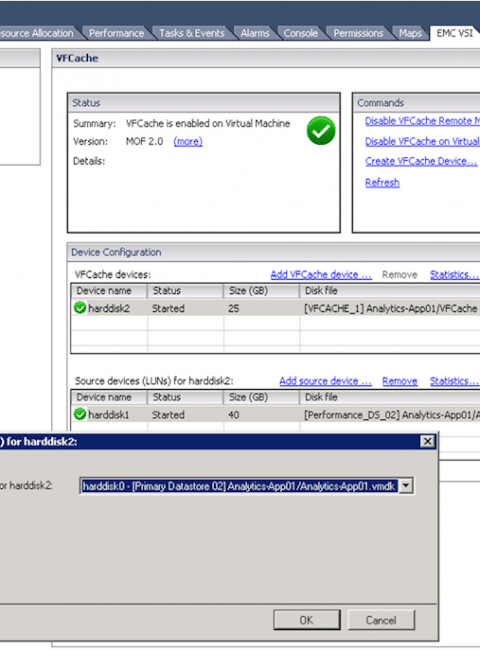Image resolution: width=480 pixels, height=650 pixels.
Task: Click the (more) version link
Action: (x=188, y=141)
